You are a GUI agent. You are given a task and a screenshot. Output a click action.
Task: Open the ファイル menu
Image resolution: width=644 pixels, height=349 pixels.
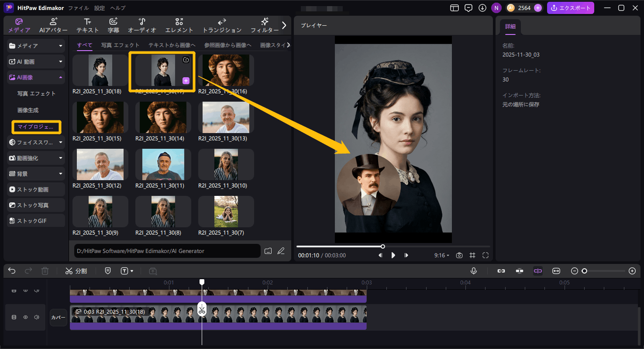click(x=78, y=7)
